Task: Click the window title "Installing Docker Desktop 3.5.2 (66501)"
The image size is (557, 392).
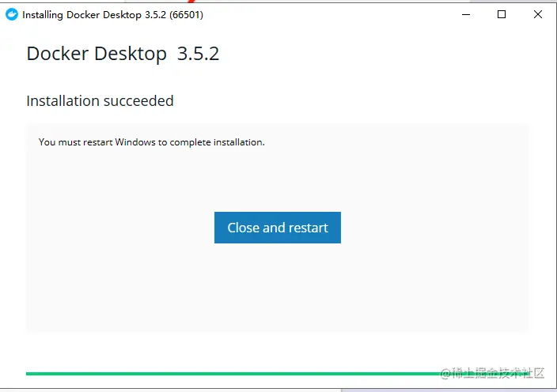Action: click(x=112, y=15)
